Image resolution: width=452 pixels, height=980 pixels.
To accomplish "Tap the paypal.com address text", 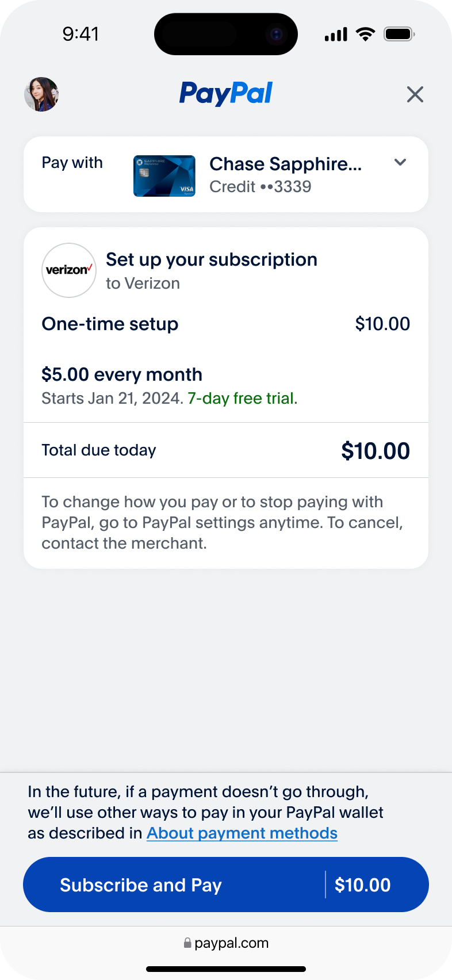I will (232, 943).
